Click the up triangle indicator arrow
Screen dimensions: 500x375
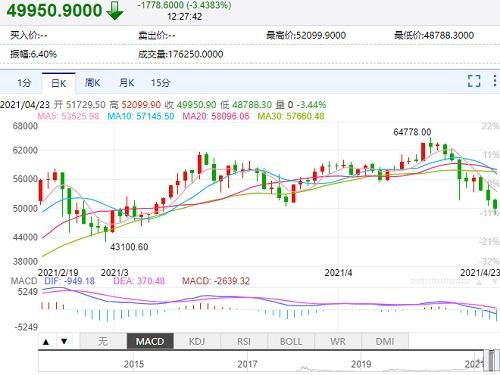(46, 341)
